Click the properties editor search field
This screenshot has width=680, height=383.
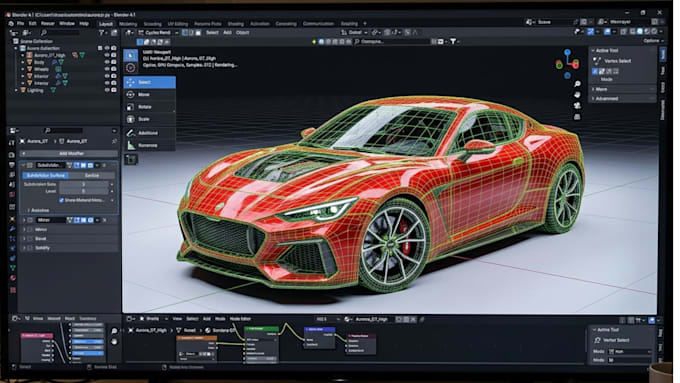64,131
